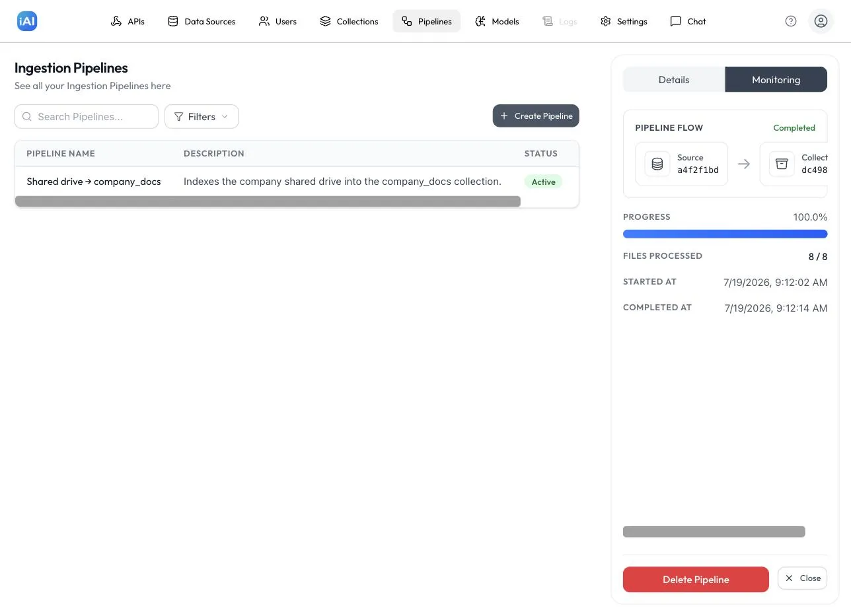Navigate to Collections

349,21
